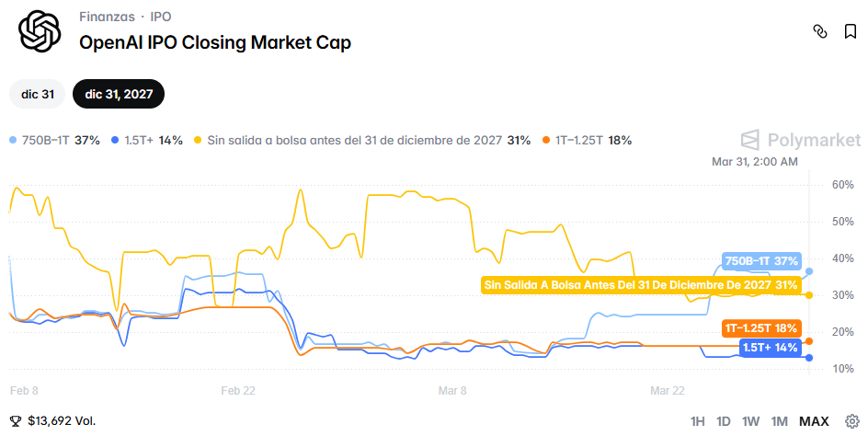
Task: Open chart settings gear
Action: pyautogui.click(x=851, y=421)
